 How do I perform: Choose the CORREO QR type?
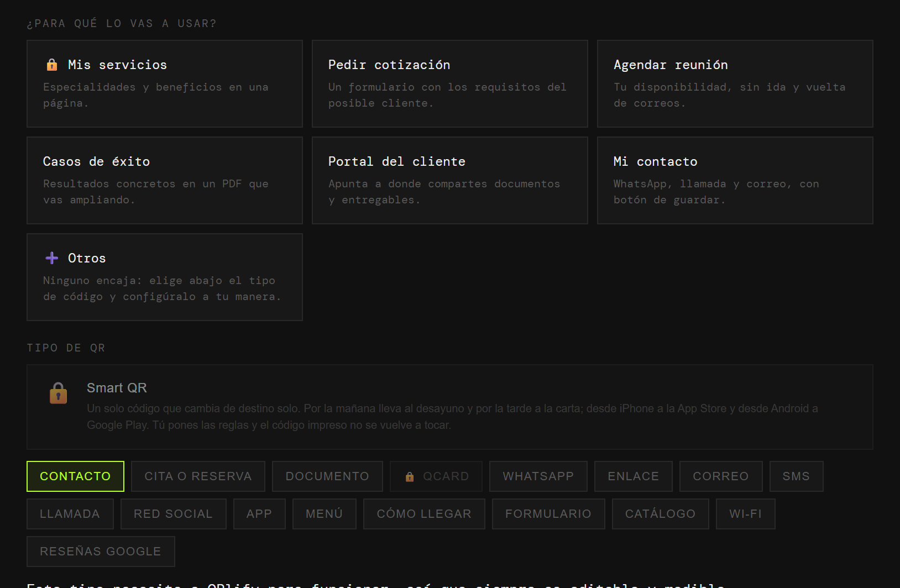coord(721,476)
